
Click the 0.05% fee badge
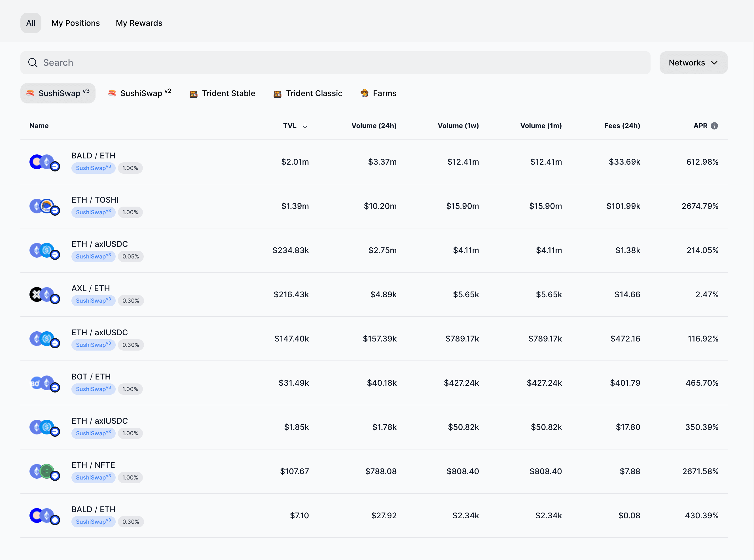130,256
